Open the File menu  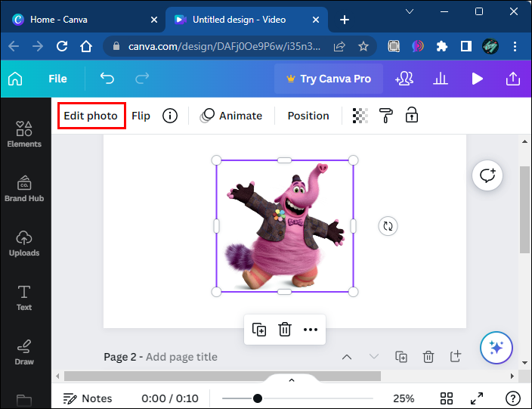pyautogui.click(x=57, y=79)
